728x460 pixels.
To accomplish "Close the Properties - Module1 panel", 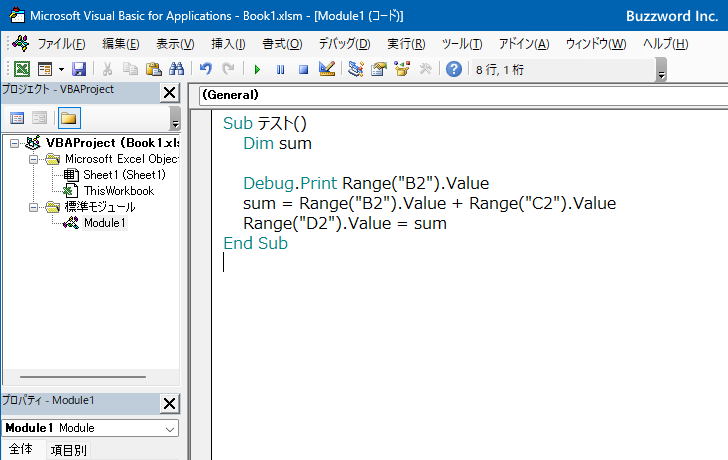I will pyautogui.click(x=169, y=403).
